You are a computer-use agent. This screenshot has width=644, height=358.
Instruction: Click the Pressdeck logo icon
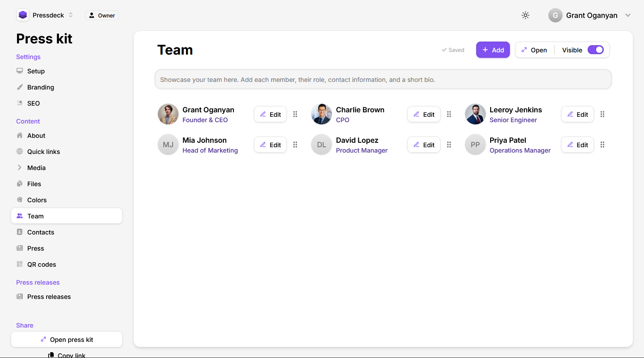23,15
